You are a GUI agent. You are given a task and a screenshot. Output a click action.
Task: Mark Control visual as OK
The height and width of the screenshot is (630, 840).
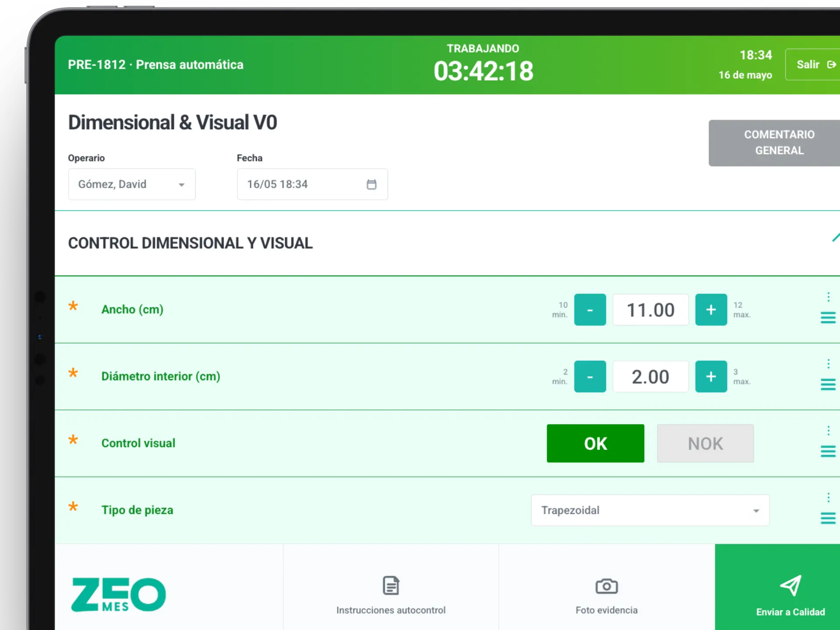point(595,443)
